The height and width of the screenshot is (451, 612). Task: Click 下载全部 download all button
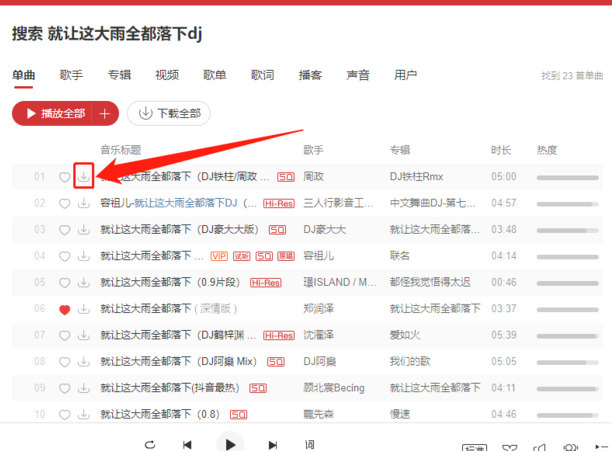tap(169, 114)
